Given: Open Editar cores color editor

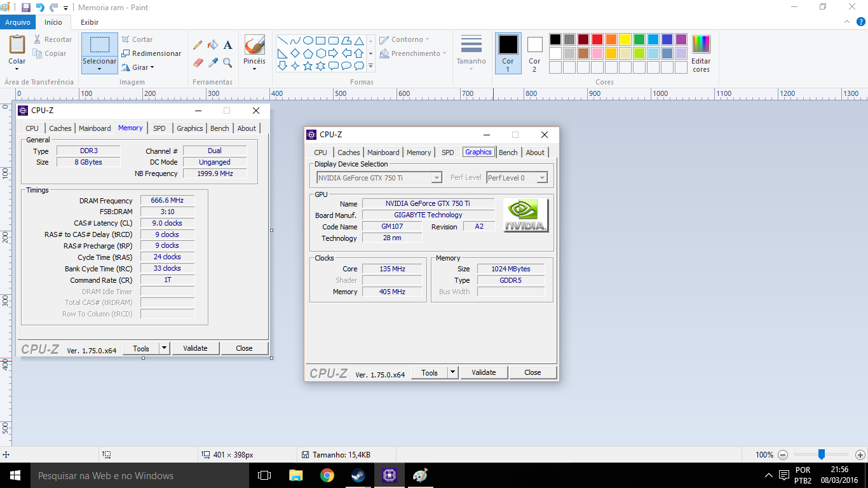Looking at the screenshot, I should tap(701, 53).
